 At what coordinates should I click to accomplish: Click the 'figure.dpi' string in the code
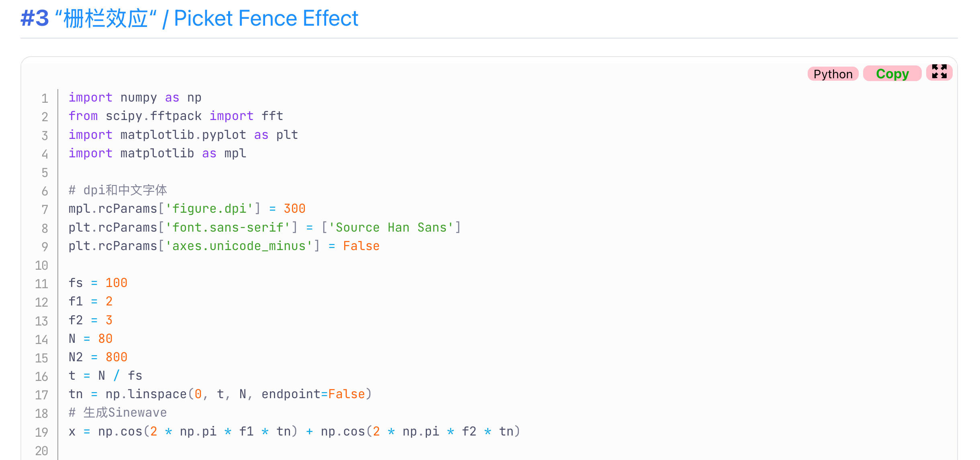209,209
